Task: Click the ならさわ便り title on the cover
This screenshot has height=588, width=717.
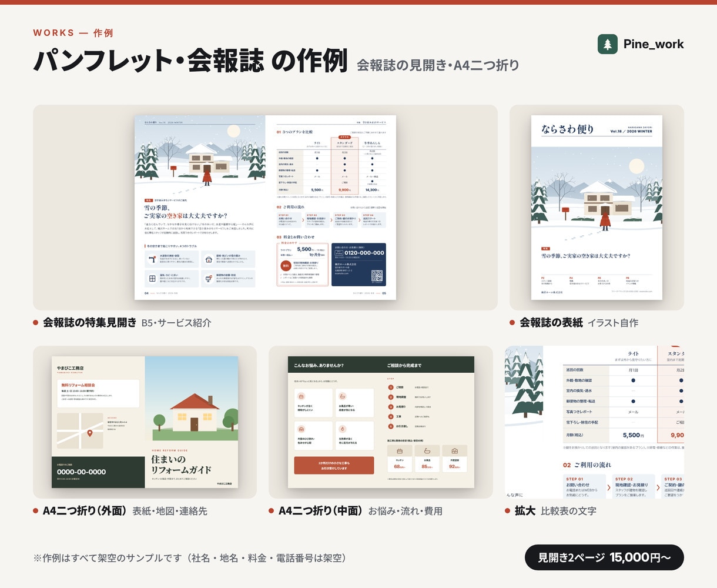Action: [x=568, y=129]
